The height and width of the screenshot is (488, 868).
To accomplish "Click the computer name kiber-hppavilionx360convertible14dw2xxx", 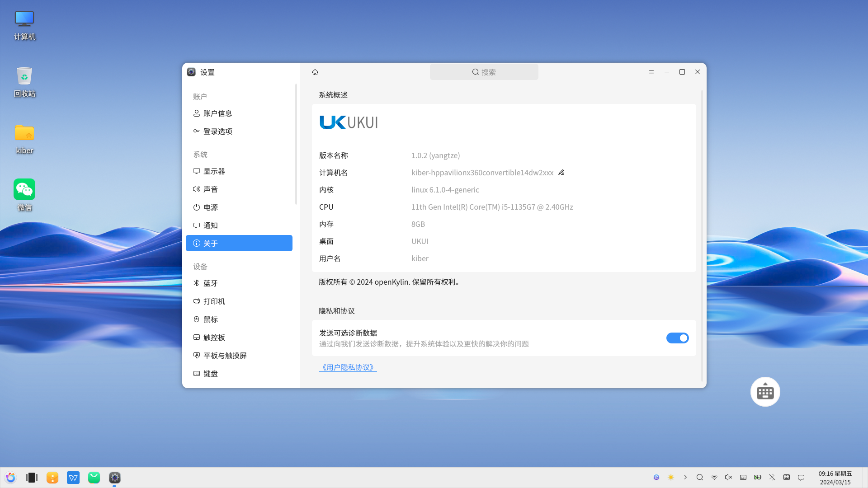I will point(482,173).
